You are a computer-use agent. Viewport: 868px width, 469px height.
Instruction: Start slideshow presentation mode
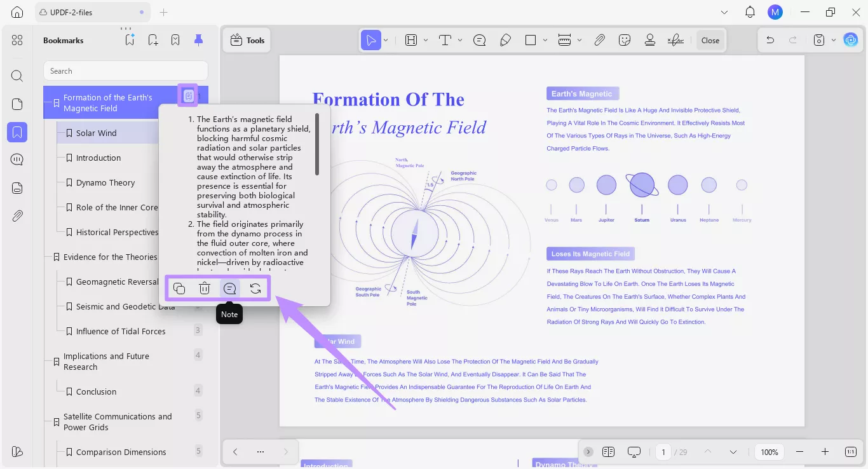pos(634,452)
